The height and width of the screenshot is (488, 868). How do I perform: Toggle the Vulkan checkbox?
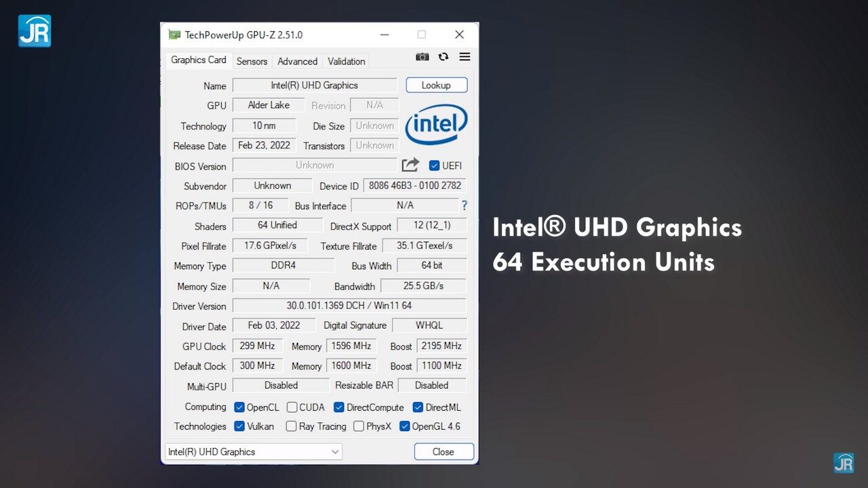[x=239, y=426]
